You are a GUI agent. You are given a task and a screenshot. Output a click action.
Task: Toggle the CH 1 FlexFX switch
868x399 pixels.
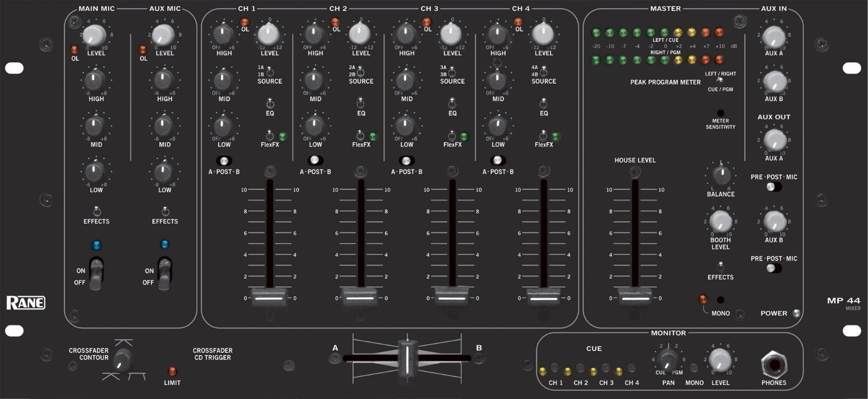coord(270,135)
